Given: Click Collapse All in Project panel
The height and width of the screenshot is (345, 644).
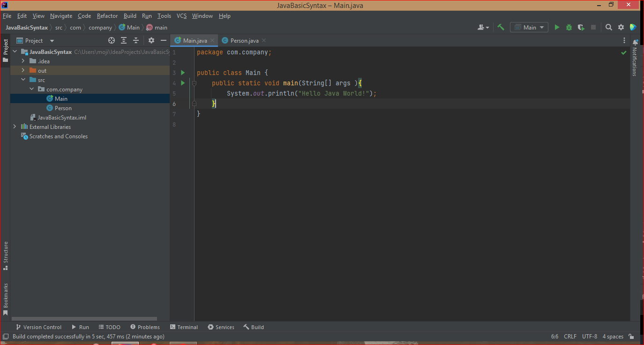Looking at the screenshot, I should click(136, 40).
